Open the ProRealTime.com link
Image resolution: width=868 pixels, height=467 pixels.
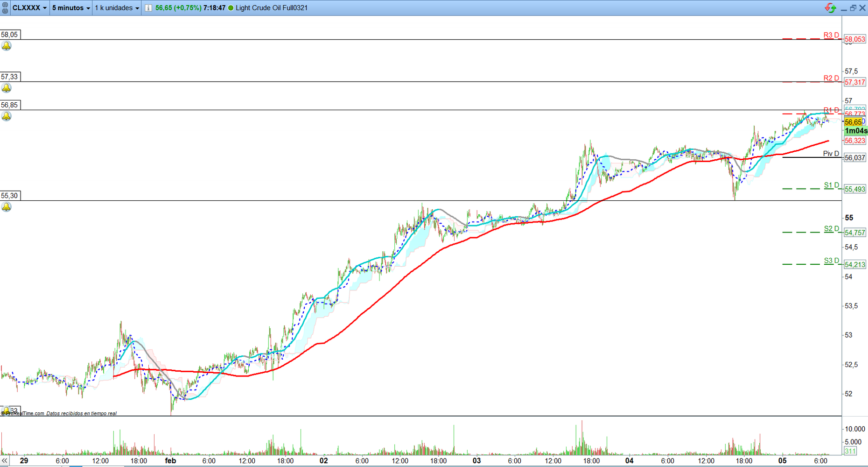coord(24,413)
